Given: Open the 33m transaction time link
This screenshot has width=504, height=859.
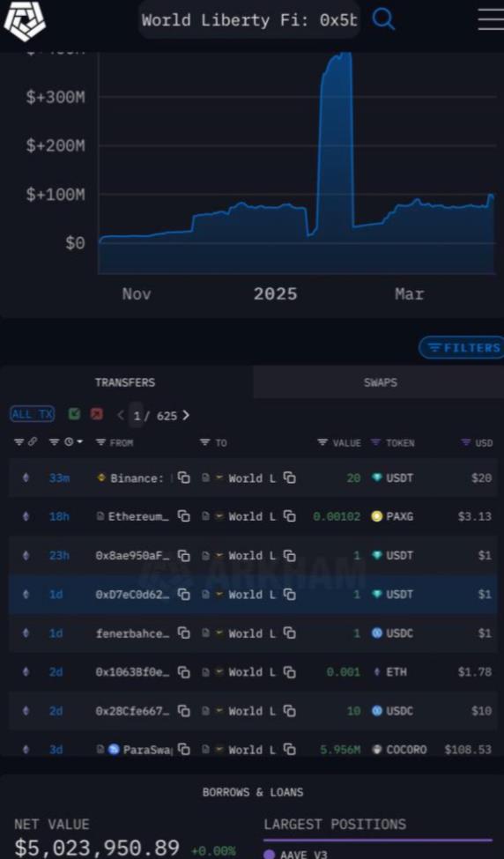Looking at the screenshot, I should [x=59, y=478].
